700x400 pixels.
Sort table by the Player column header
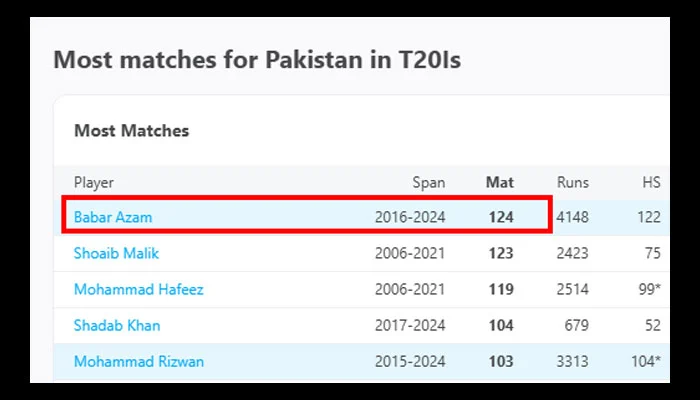pyautogui.click(x=94, y=182)
